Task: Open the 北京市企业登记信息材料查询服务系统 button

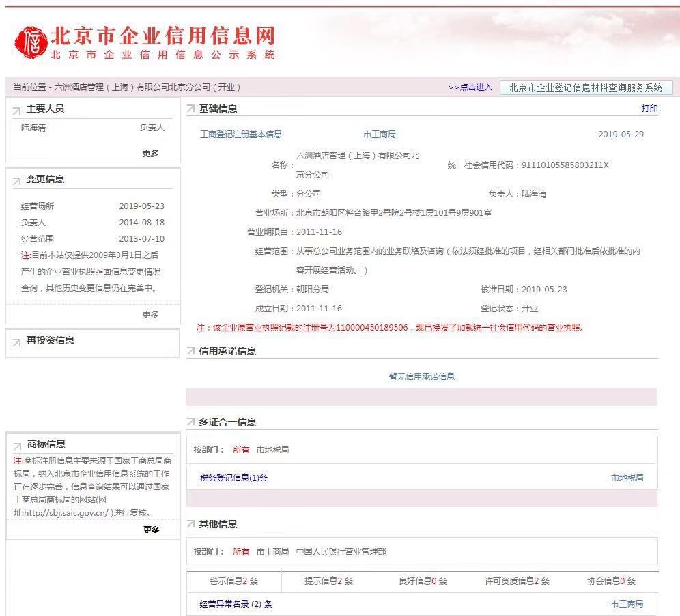Action: pyautogui.click(x=586, y=87)
